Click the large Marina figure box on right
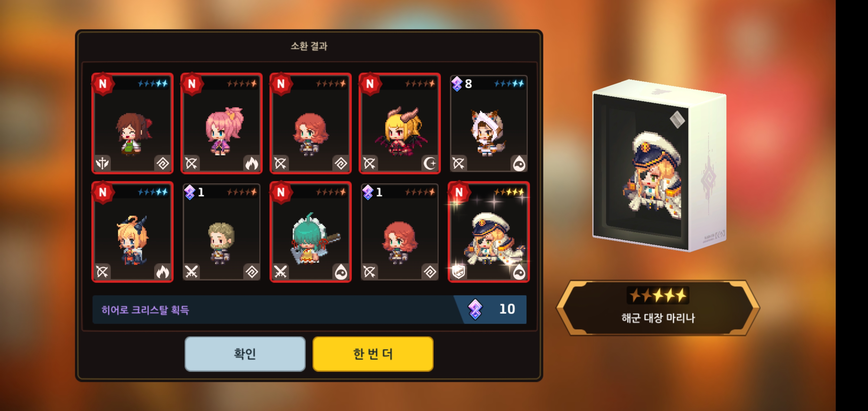The height and width of the screenshot is (411, 868). tap(659, 166)
